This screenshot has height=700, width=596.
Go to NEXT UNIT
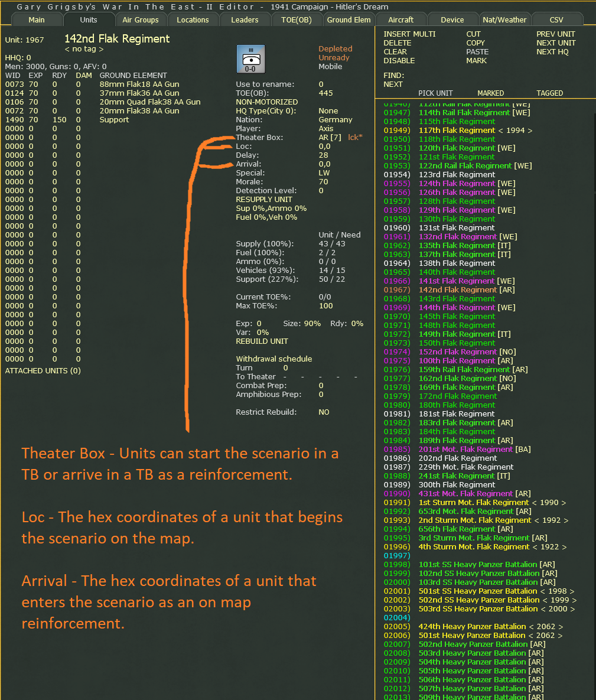[x=556, y=43]
